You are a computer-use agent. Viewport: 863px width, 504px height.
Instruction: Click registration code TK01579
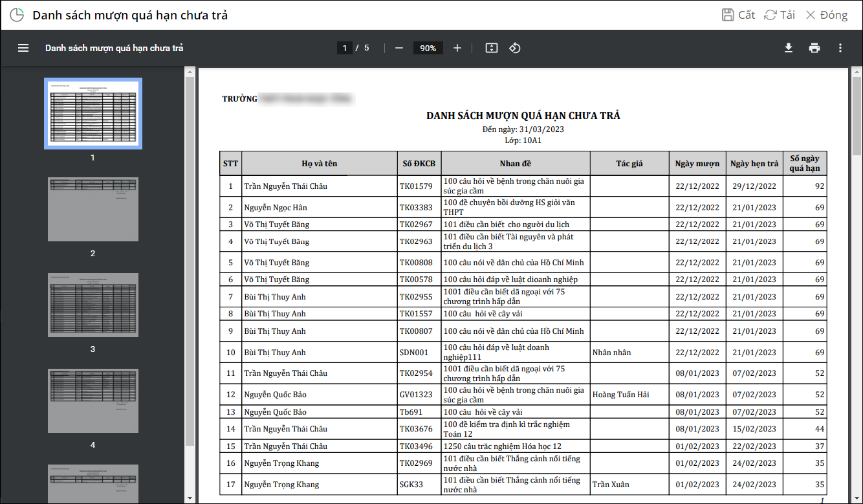point(416,186)
